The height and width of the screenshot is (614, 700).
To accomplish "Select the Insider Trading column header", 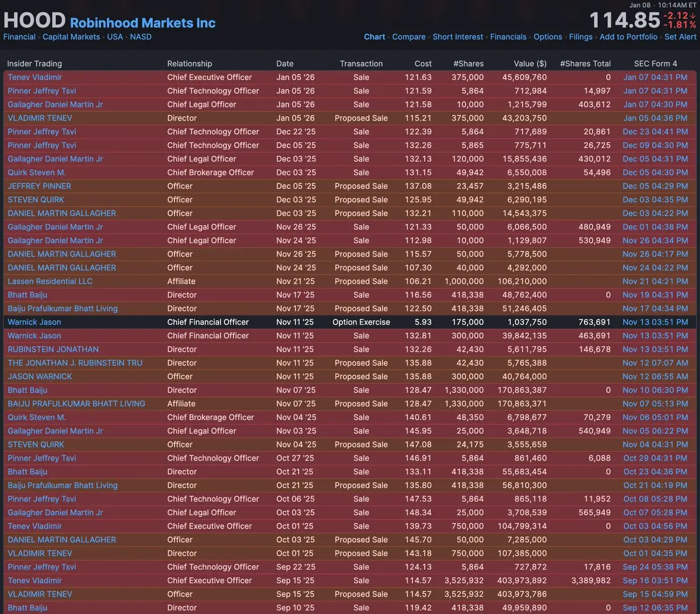I will pos(34,64).
